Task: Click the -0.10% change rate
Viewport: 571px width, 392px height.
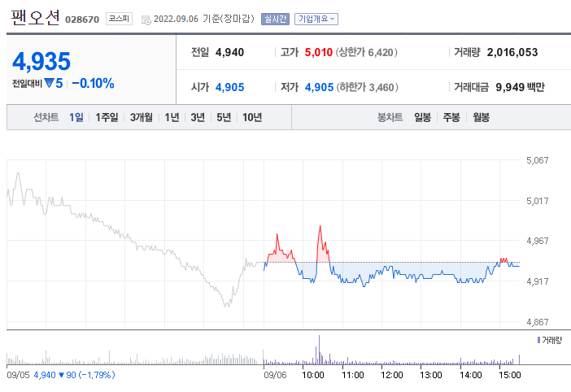Action: point(93,83)
